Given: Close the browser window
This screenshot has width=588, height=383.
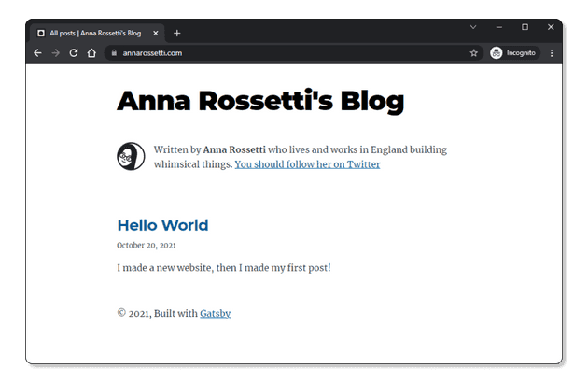Looking at the screenshot, I should (551, 27).
